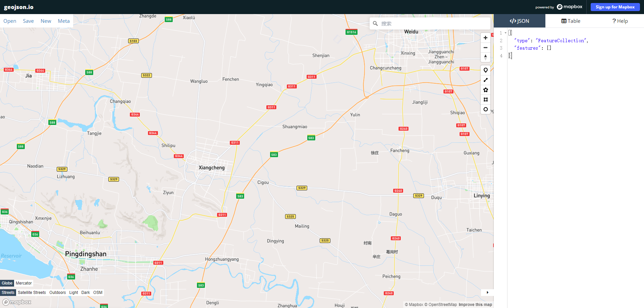Select the Streets map style
The image size is (644, 308).
click(x=8, y=293)
